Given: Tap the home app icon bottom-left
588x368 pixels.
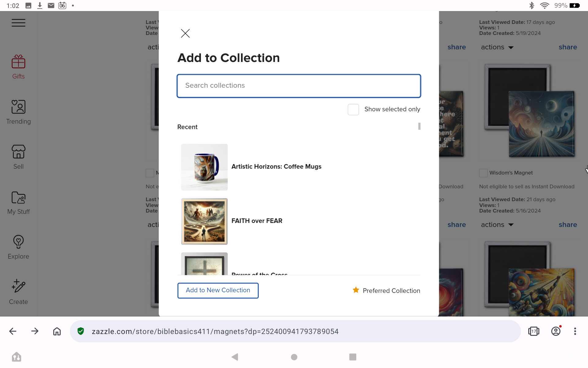Looking at the screenshot, I should pos(17,357).
